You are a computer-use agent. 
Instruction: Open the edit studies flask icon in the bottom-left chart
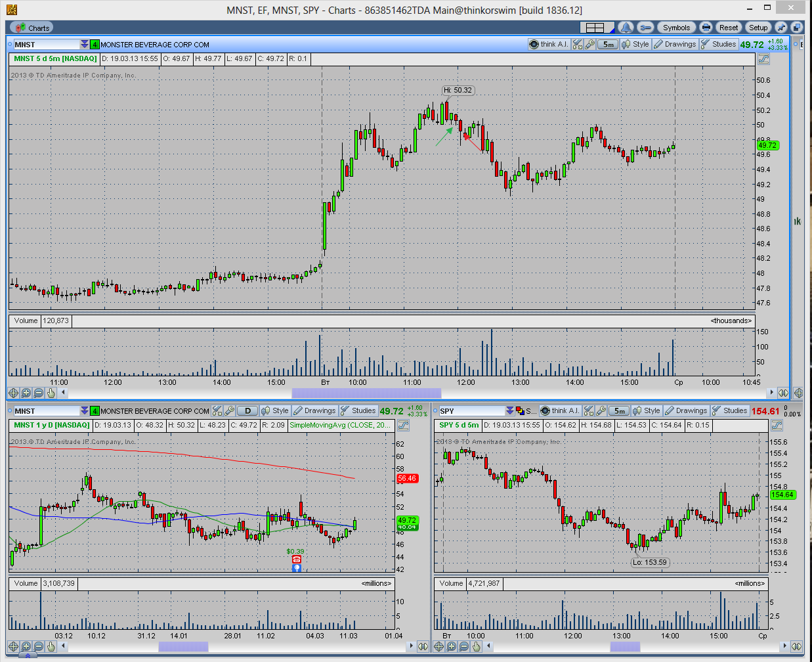217,410
